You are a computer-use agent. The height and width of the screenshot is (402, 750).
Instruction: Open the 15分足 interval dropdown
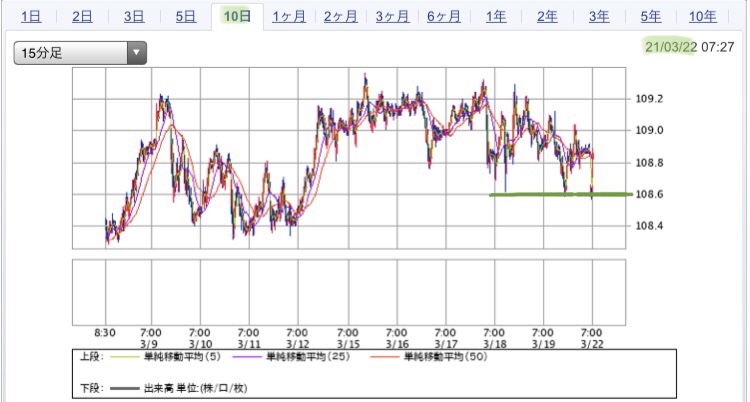tap(80, 53)
